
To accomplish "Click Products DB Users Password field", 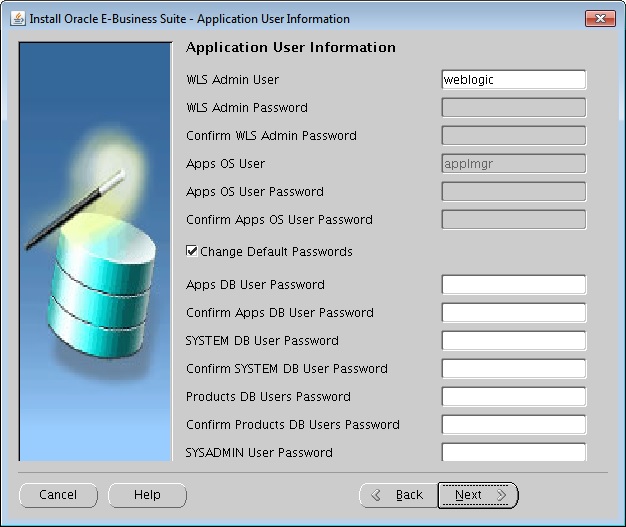I will (513, 397).
